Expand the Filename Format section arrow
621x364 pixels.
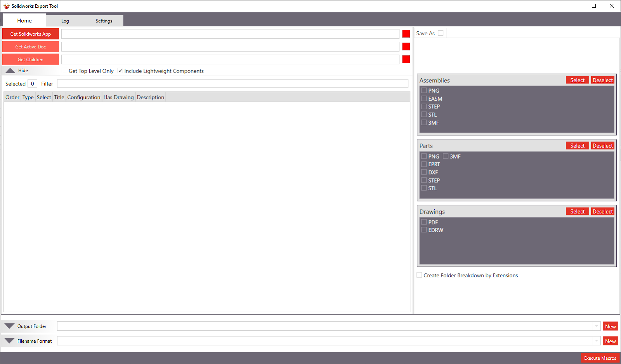(10, 341)
